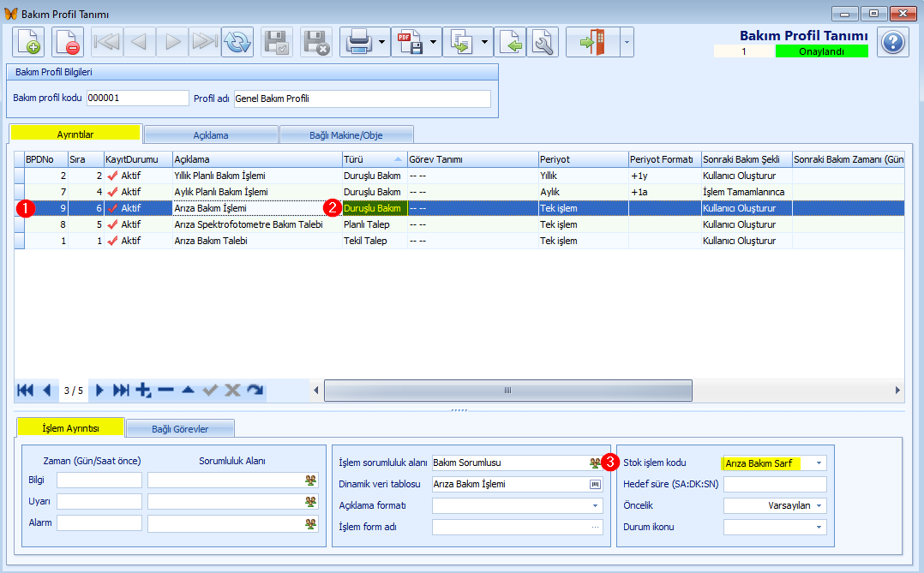Click the Hedef süre input field
The height and width of the screenshot is (573, 924).
pos(775,484)
